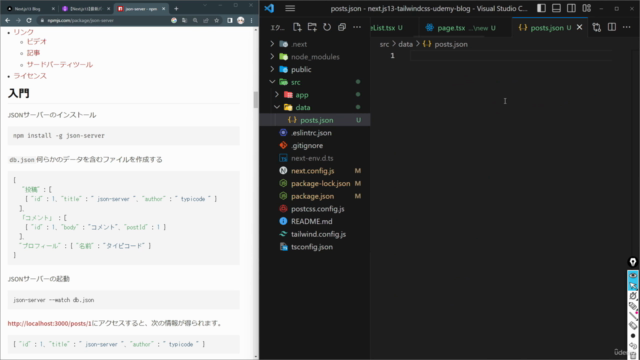
Task: Click the zoom magnifier icon in address bar
Action: click(x=195, y=20)
